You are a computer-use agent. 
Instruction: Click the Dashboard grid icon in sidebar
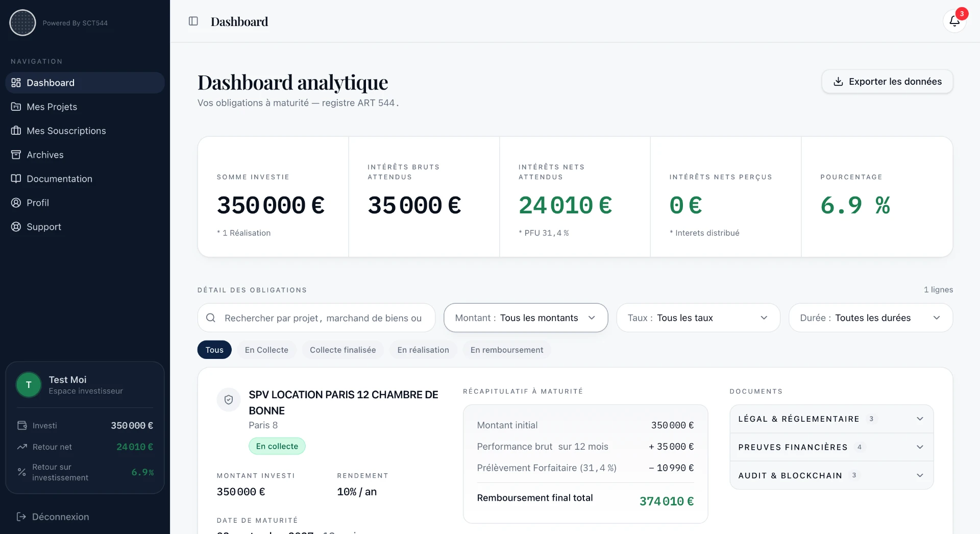click(16, 83)
